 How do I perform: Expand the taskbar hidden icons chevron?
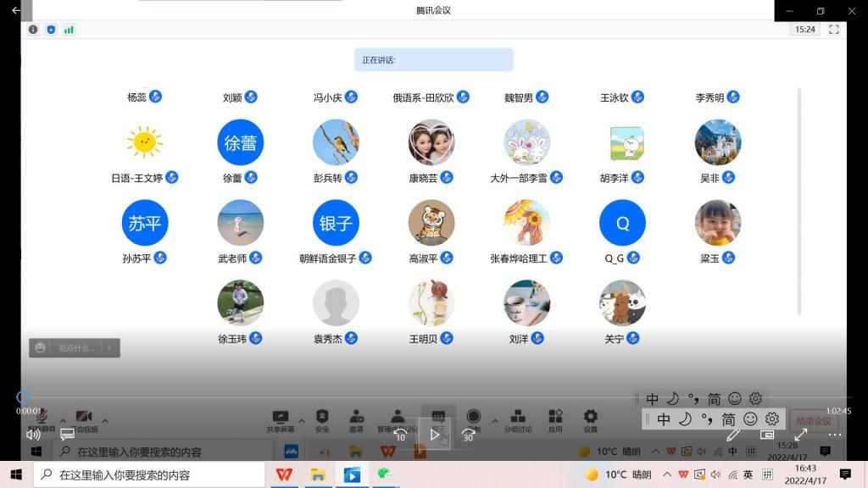pos(668,474)
